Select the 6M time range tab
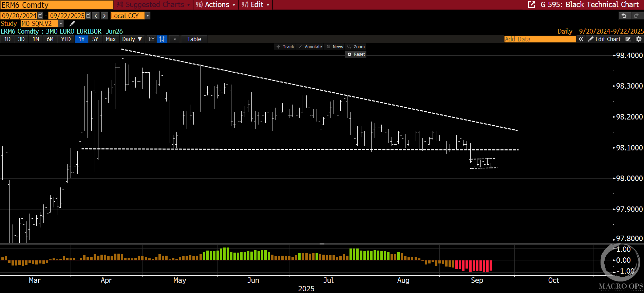Screen dimensions: 644x293 (50, 39)
